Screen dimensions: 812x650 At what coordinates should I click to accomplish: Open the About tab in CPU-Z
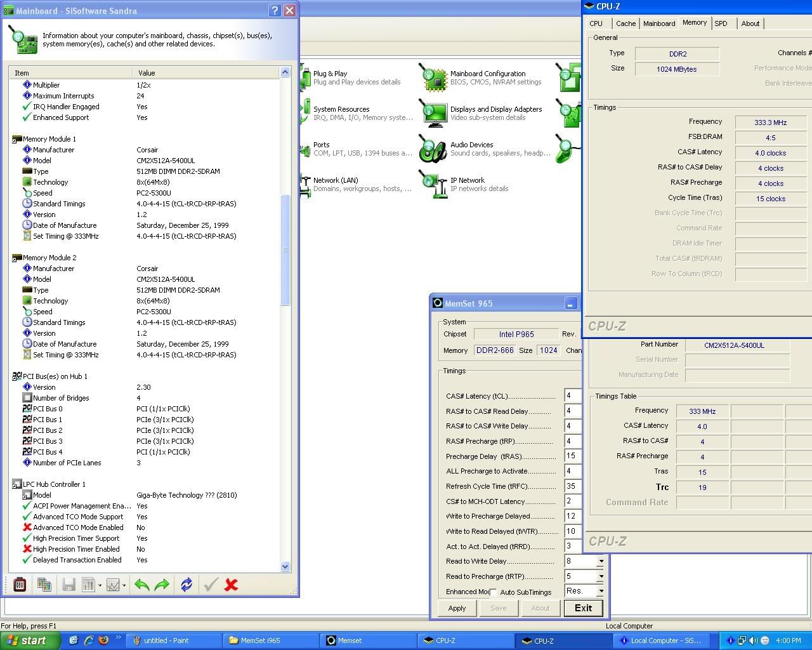pyautogui.click(x=750, y=23)
